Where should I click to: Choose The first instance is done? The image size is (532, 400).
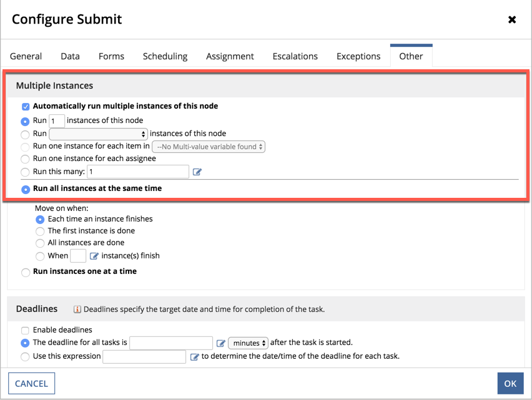pyautogui.click(x=40, y=232)
